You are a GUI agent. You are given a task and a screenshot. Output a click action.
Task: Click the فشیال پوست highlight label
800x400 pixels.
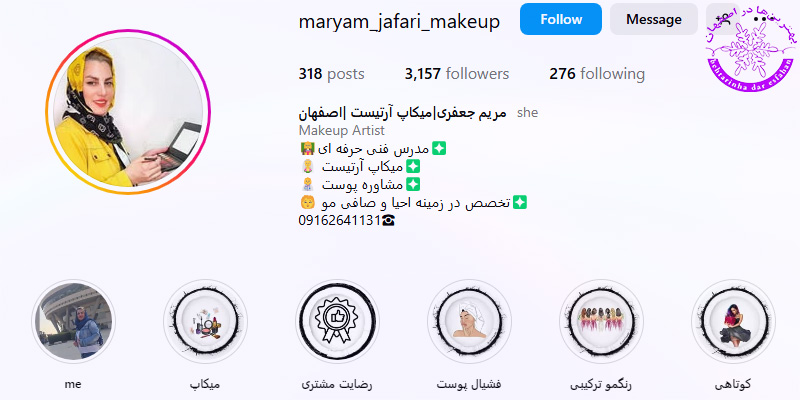click(x=469, y=384)
